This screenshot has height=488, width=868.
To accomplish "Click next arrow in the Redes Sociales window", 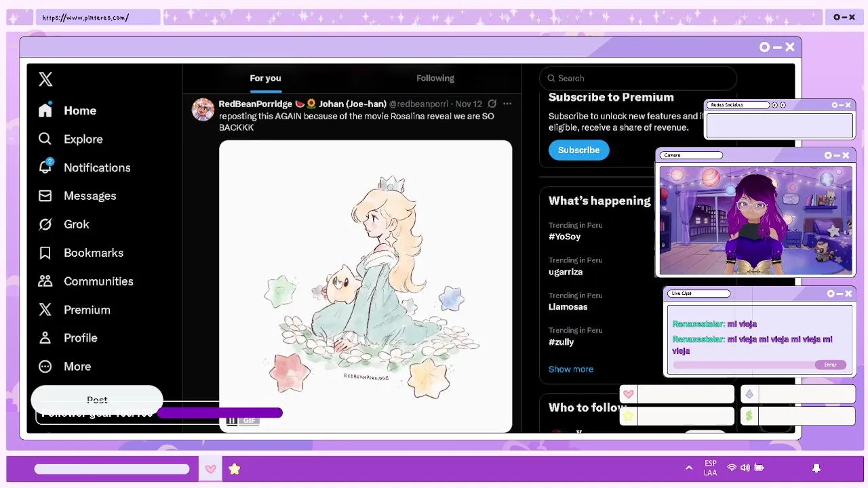I will [783, 105].
